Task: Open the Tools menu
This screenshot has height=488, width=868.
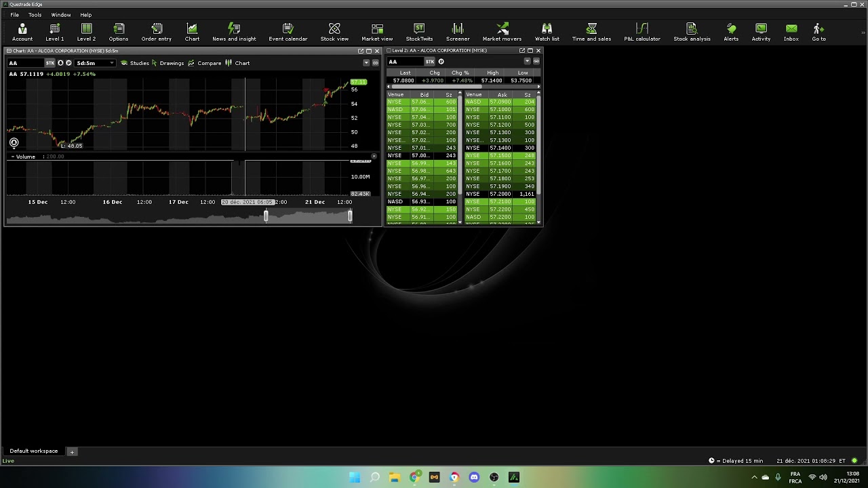Action: [35, 15]
